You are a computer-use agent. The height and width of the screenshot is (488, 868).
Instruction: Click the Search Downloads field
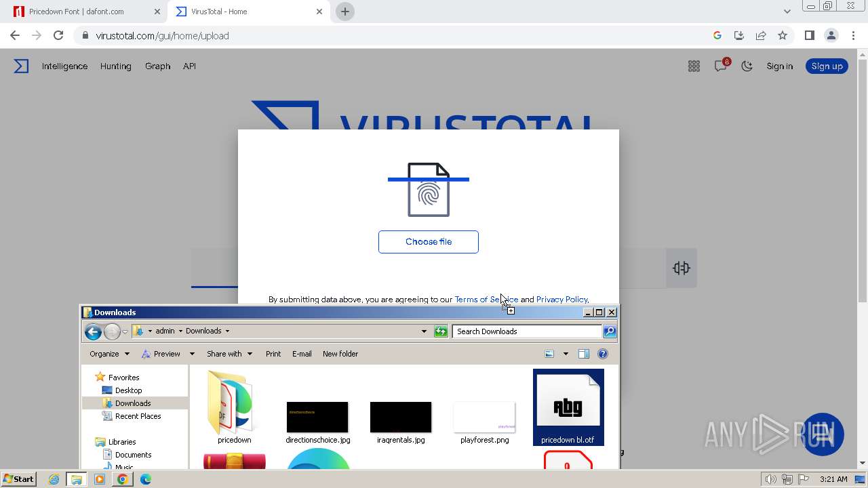[526, 331]
